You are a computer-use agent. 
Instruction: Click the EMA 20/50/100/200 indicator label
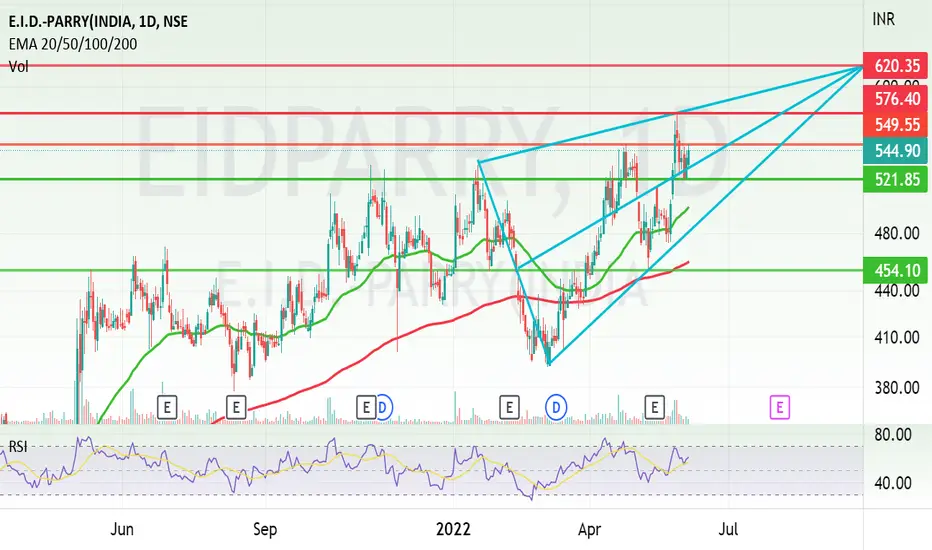73,44
